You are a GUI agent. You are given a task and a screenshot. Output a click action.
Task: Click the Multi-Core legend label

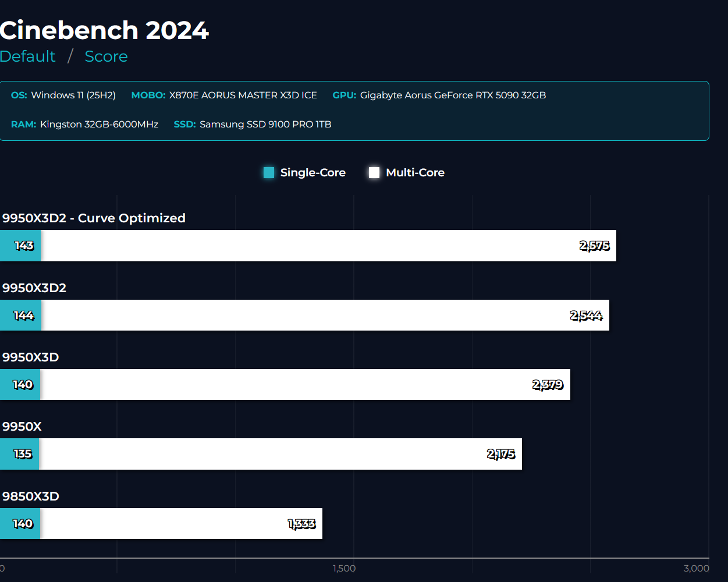tap(415, 173)
